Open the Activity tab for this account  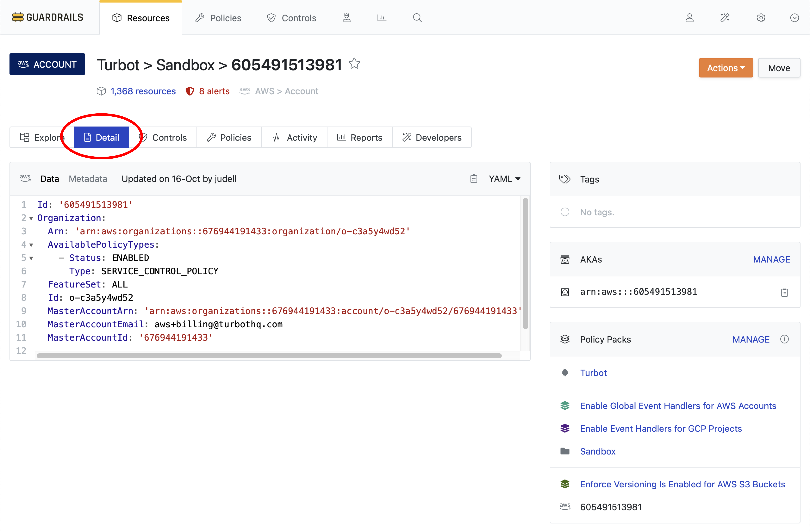click(302, 137)
